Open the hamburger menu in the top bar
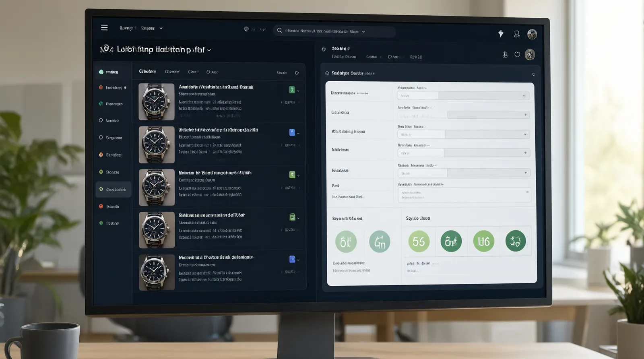This screenshot has height=359, width=644. pos(104,28)
